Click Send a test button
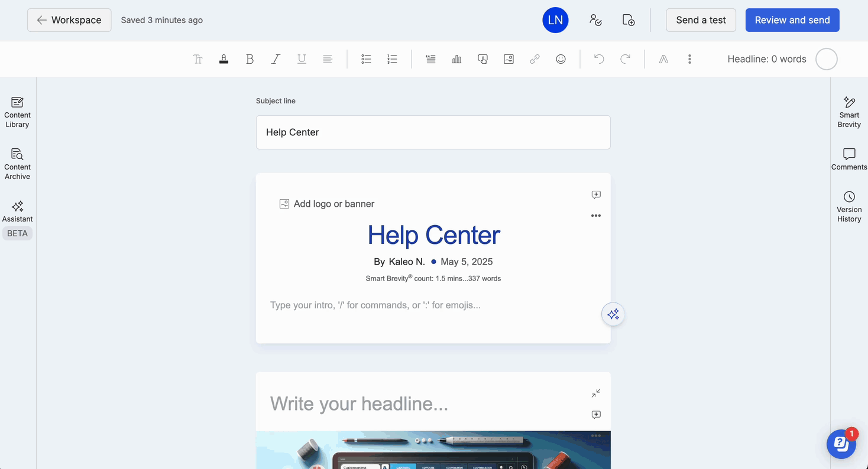 [701, 20]
